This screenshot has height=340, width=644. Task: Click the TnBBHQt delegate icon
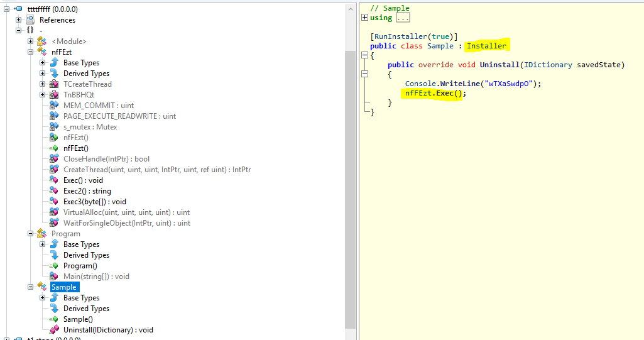coord(54,94)
